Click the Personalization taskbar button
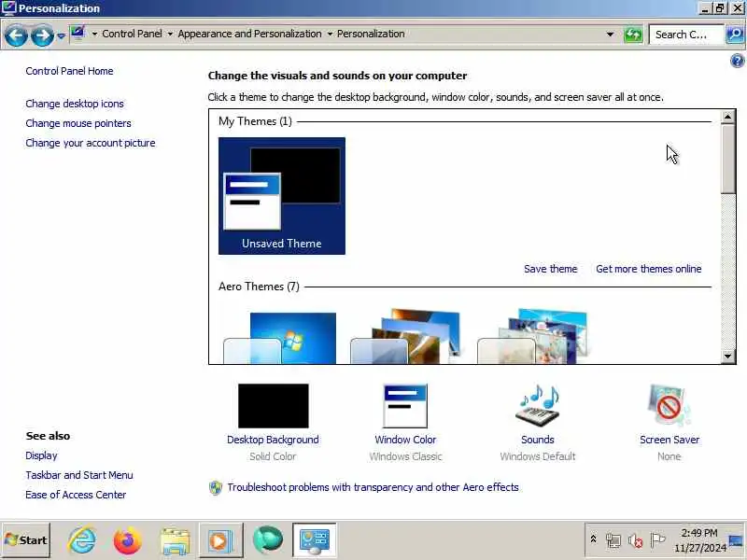The height and width of the screenshot is (560, 747). coord(315,540)
